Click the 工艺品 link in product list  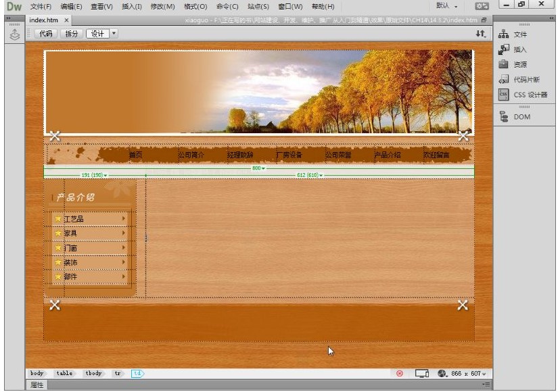(x=74, y=219)
